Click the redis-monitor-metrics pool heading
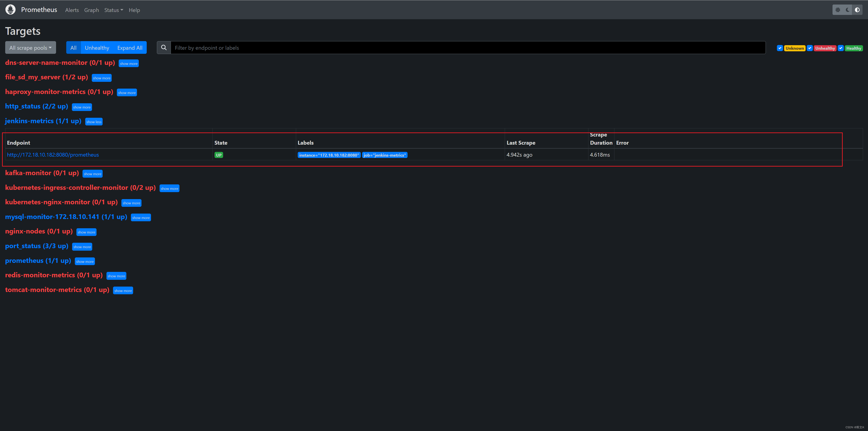 click(x=54, y=275)
